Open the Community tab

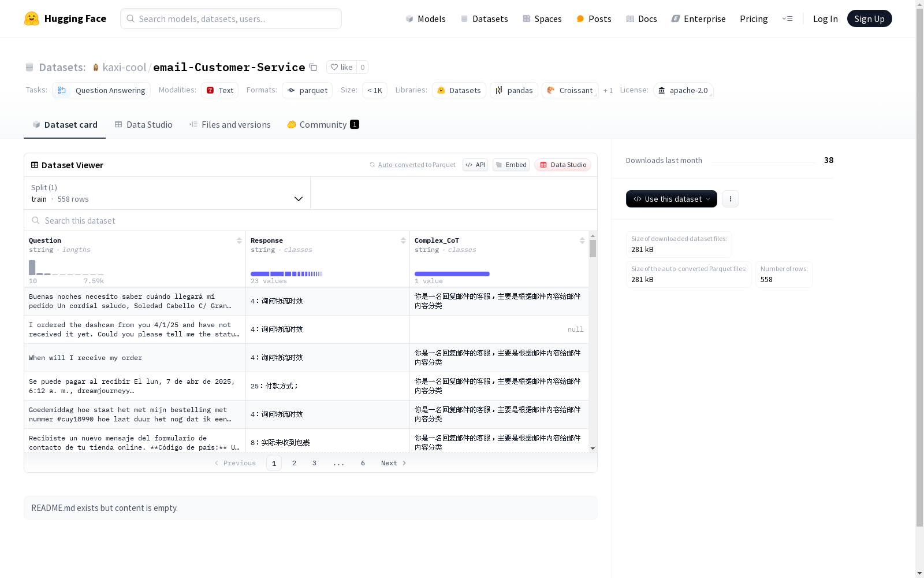[323, 124]
